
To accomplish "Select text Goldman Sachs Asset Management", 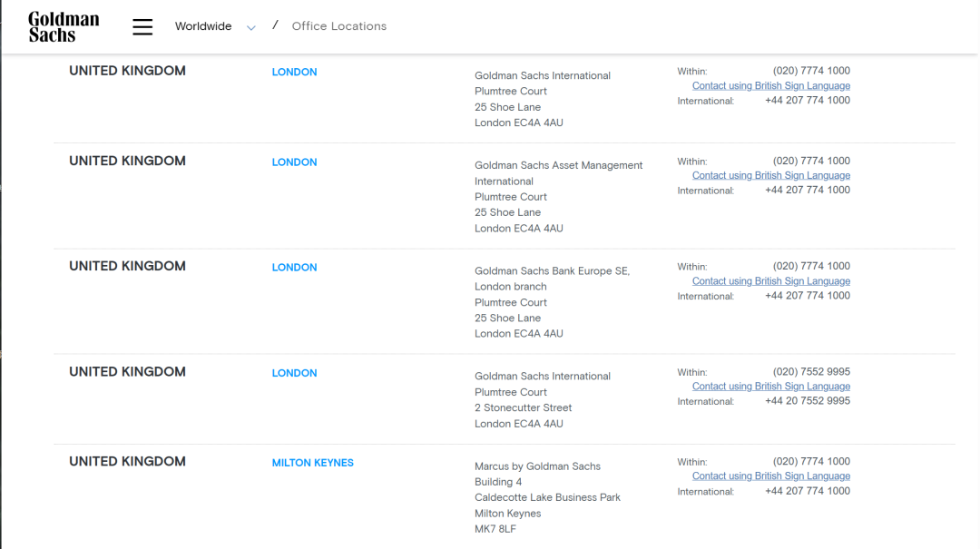I will point(559,166).
